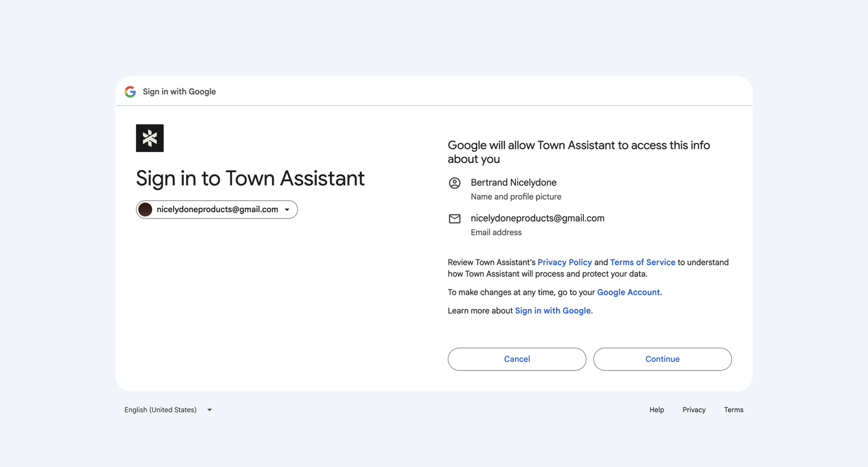This screenshot has height=467, width=868.
Task: Click the account avatar in email selector
Action: point(145,209)
